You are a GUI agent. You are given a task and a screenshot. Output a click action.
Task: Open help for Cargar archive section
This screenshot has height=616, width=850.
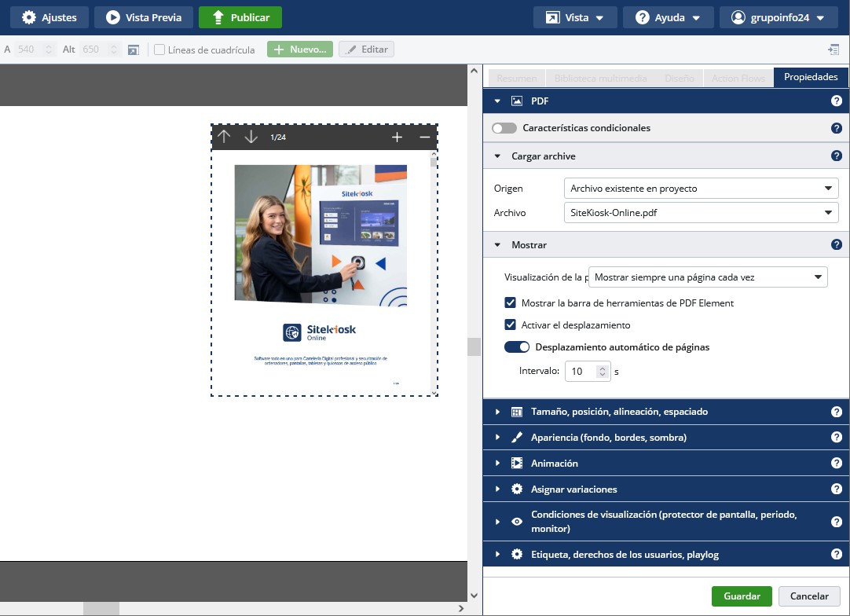[836, 156]
